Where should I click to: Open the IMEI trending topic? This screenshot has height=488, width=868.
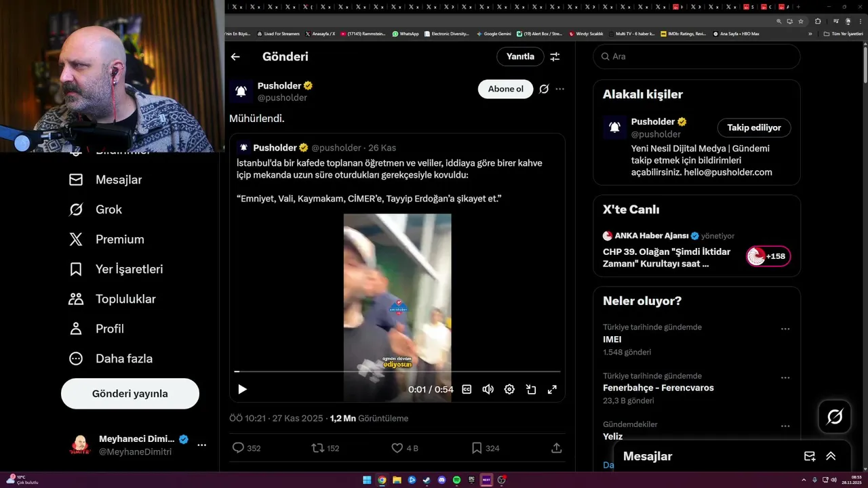coord(612,340)
